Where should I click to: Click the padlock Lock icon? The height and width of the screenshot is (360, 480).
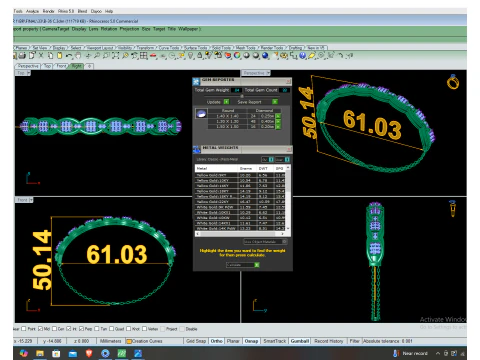coord(199,56)
